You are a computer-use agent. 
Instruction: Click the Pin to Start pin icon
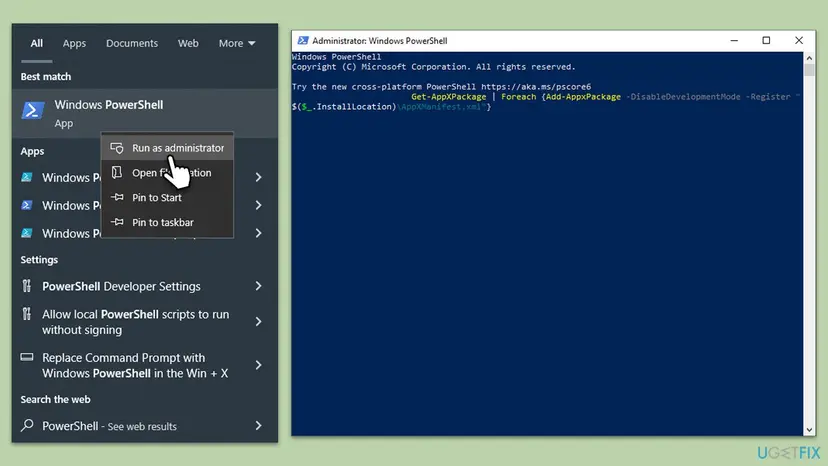point(117,197)
